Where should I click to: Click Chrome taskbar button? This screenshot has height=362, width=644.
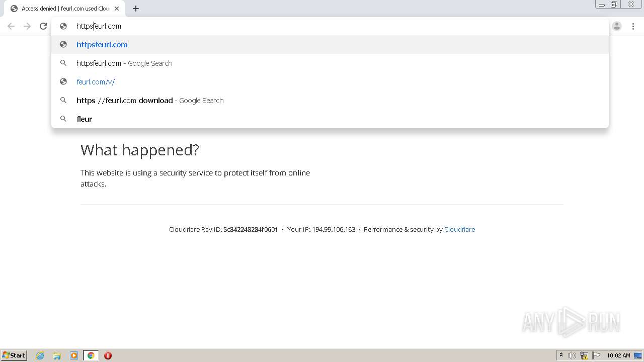pyautogui.click(x=91, y=355)
